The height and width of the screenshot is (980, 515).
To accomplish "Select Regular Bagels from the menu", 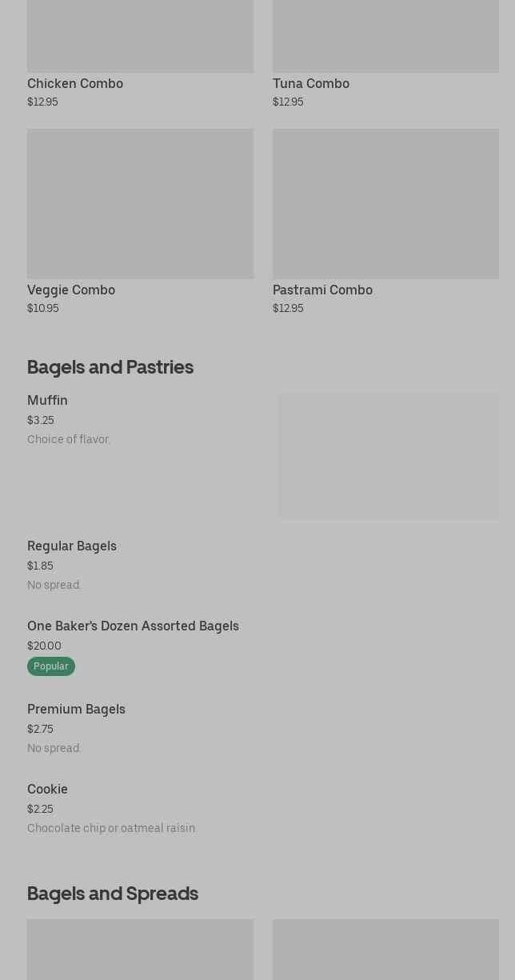I will (x=72, y=546).
